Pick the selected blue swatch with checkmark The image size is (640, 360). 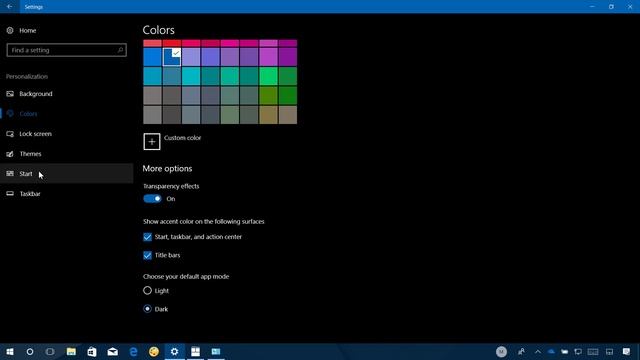172,57
